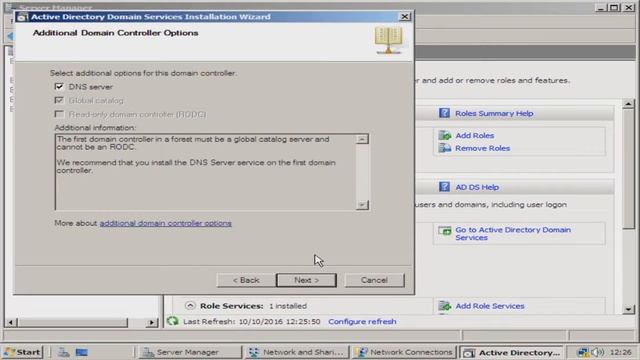Click the Server Manager back arrow icon
Viewport: 640px width, 360px height.
(x=10, y=36)
